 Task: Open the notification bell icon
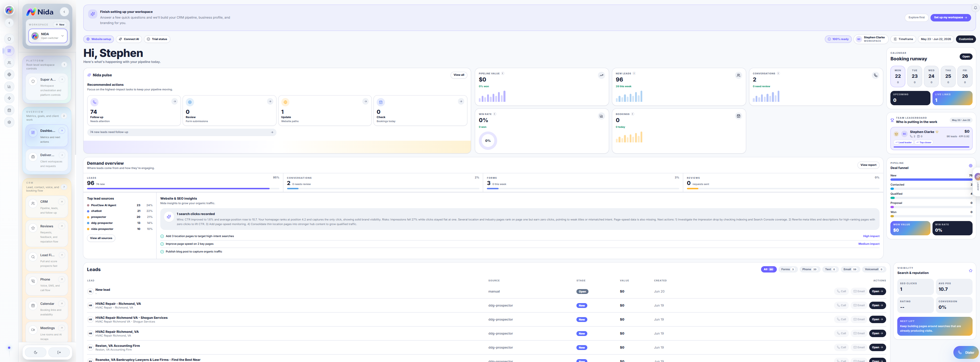(975, 8)
